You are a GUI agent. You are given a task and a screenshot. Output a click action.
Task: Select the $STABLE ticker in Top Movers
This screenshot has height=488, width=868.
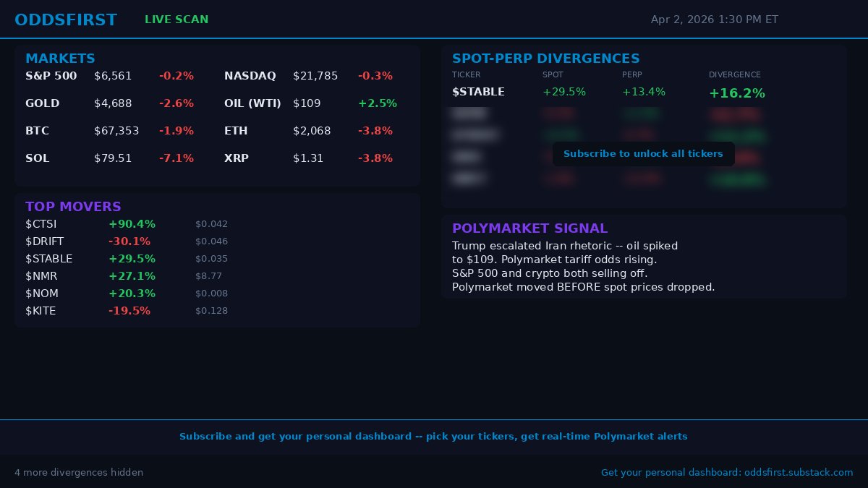[x=49, y=259]
